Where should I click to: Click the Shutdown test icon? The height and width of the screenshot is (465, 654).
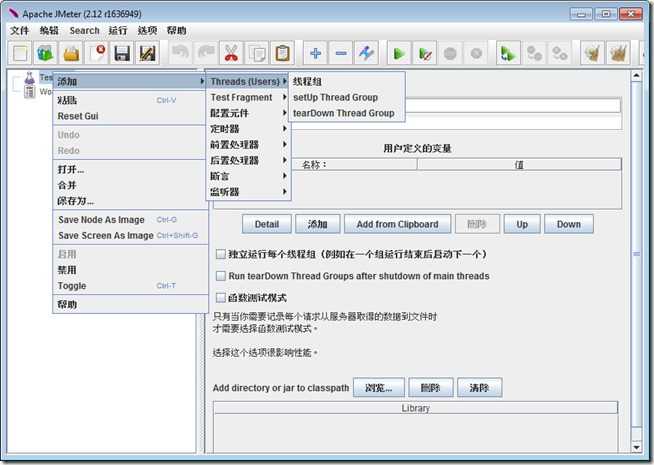pos(476,53)
